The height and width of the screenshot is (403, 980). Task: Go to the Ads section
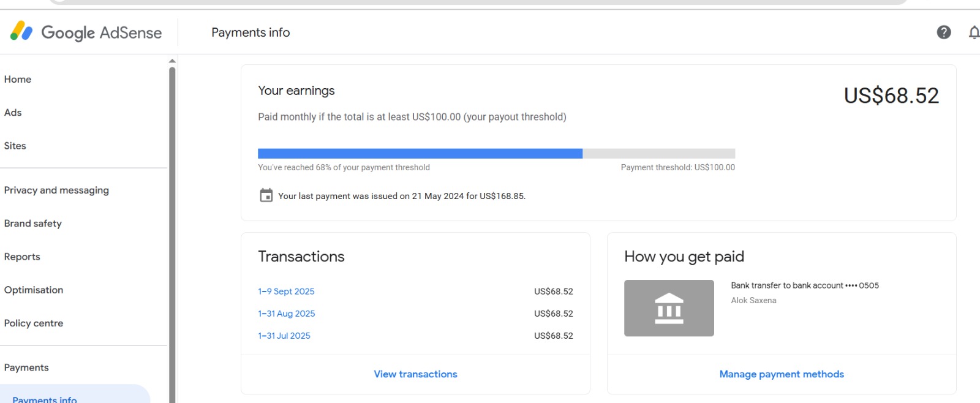click(13, 113)
